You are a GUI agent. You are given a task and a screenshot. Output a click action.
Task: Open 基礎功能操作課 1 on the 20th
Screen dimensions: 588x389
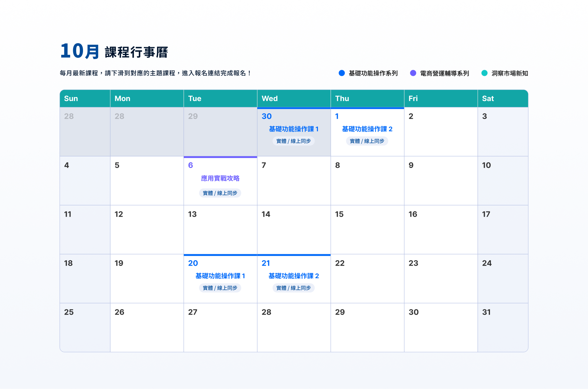(x=220, y=276)
